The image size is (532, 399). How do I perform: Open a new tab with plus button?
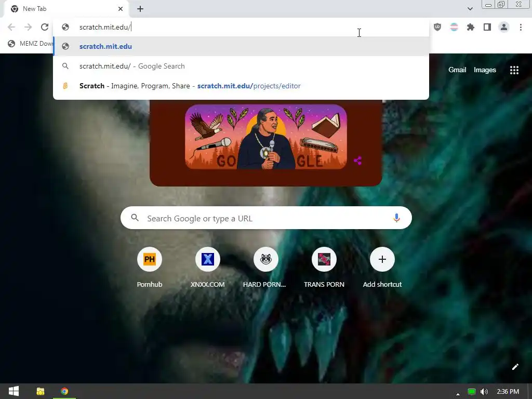tap(140, 9)
